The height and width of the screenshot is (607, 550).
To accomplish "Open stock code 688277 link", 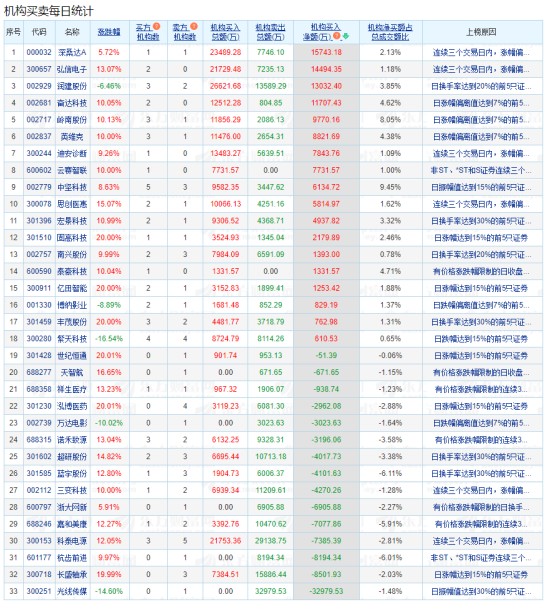I will (39, 372).
